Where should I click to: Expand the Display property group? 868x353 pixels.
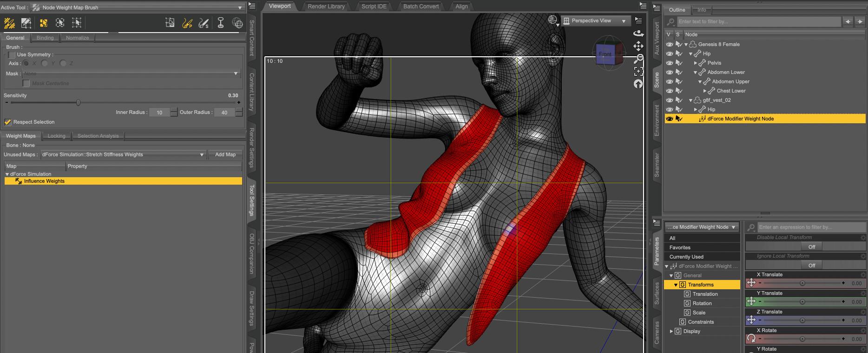(x=671, y=331)
